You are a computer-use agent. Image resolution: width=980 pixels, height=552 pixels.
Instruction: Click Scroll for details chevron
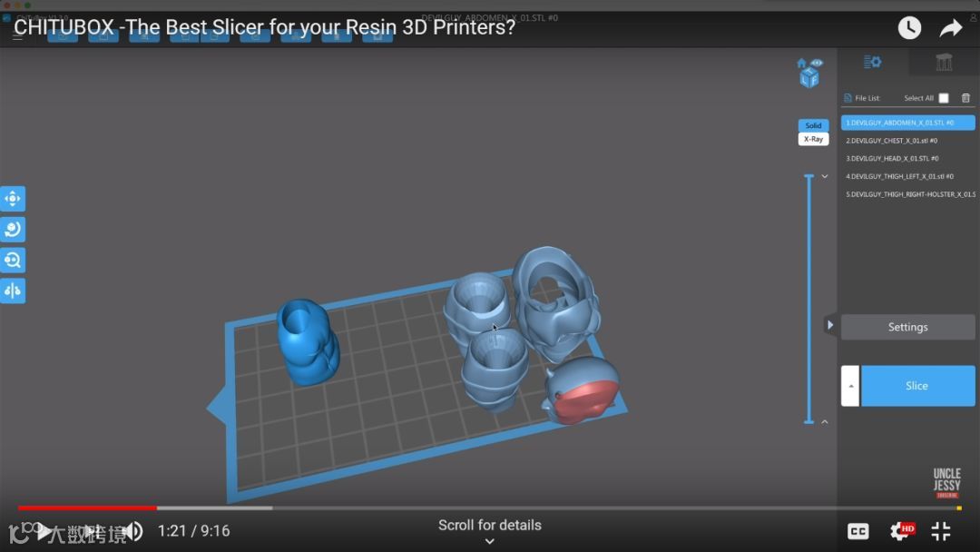click(x=490, y=541)
